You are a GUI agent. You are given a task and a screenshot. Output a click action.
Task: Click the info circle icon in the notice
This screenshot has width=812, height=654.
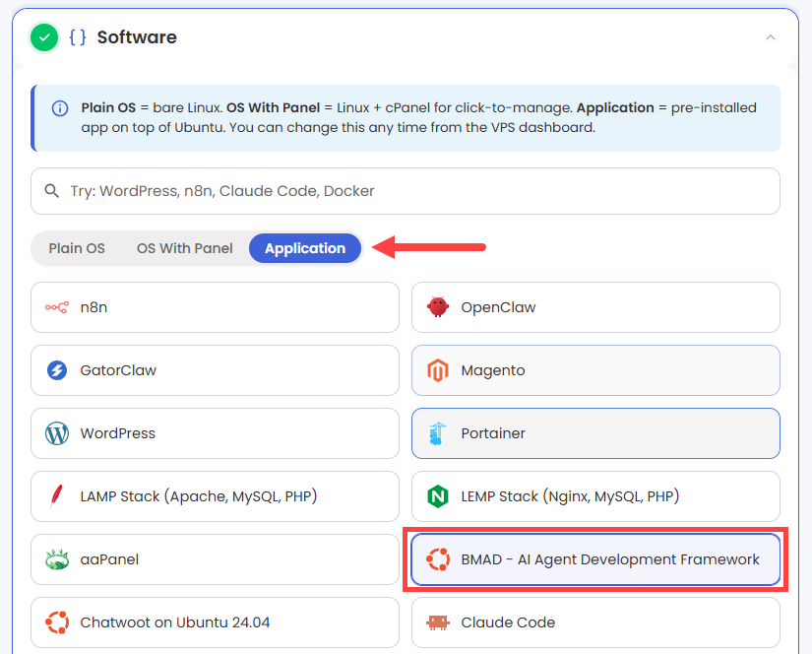coord(60,108)
